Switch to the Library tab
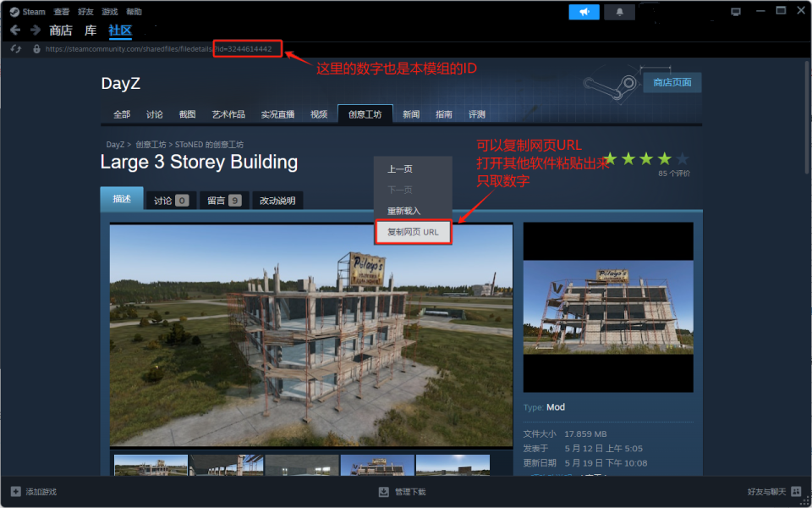The height and width of the screenshot is (508, 812). point(91,30)
